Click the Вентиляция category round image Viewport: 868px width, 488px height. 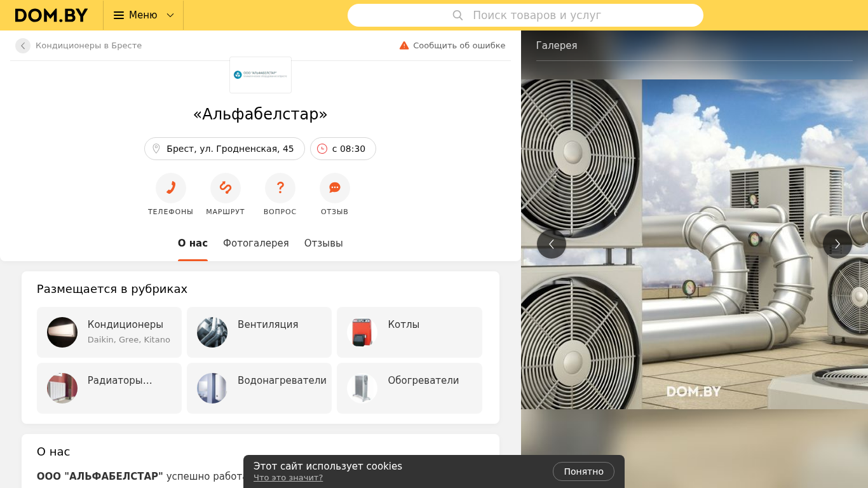pos(212,332)
